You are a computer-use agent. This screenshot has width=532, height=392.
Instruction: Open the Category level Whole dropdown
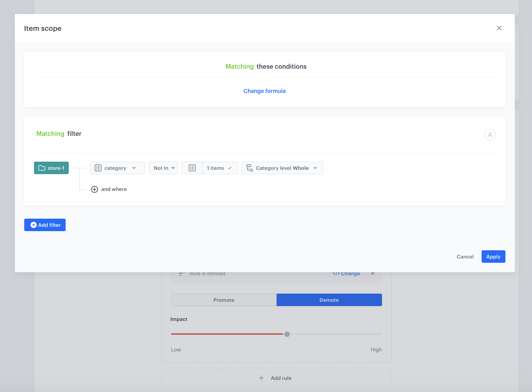[x=282, y=168]
